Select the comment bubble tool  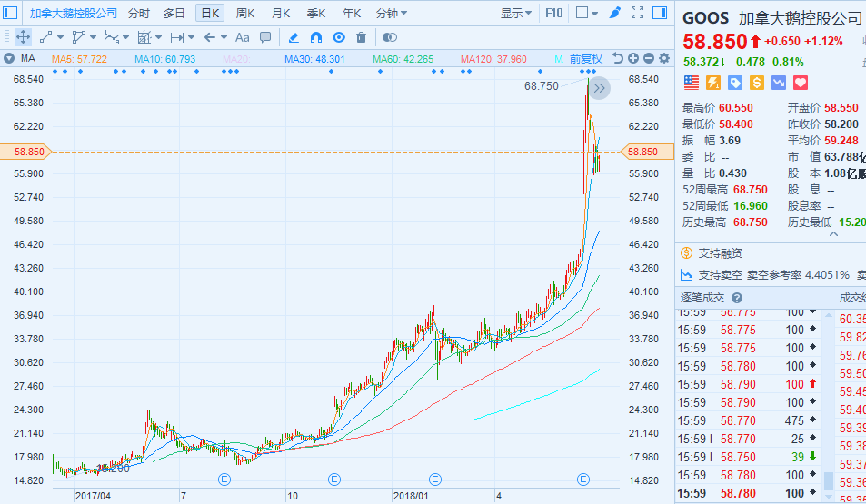pyautogui.click(x=265, y=37)
